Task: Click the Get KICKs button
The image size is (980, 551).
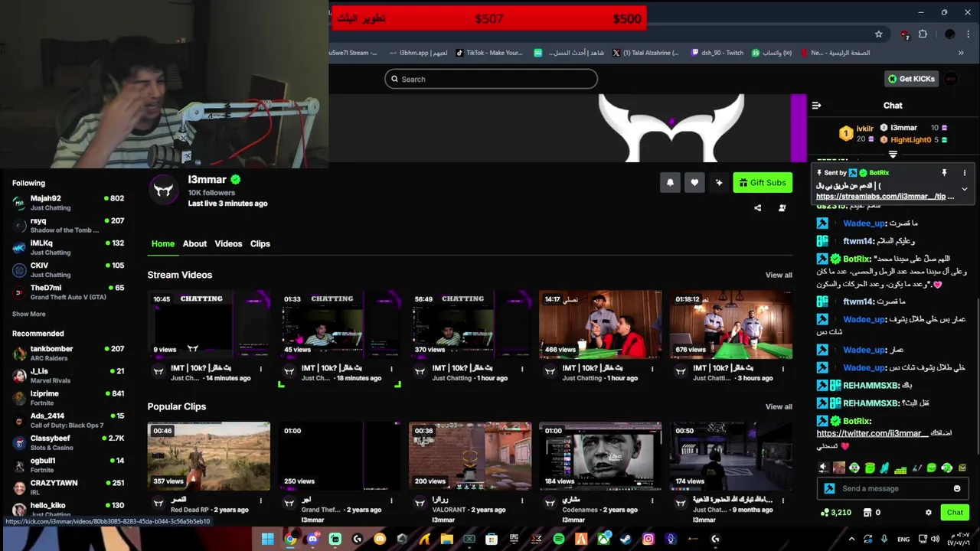Action: point(911,79)
